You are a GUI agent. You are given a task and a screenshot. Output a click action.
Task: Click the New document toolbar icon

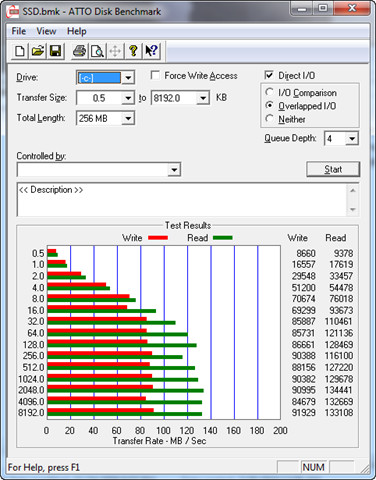point(19,51)
